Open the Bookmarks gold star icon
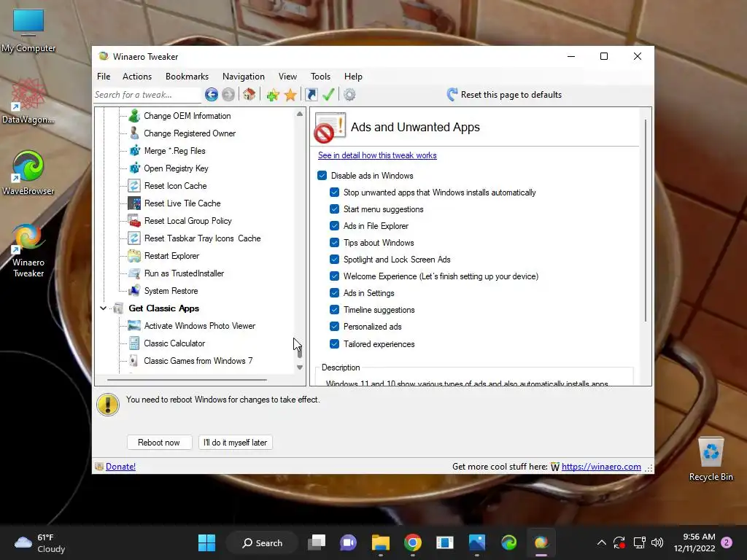The width and height of the screenshot is (747, 560). (290, 95)
